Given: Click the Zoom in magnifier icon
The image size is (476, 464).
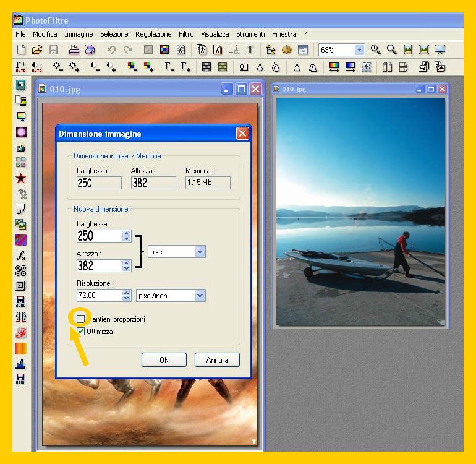Looking at the screenshot, I should pos(375,50).
